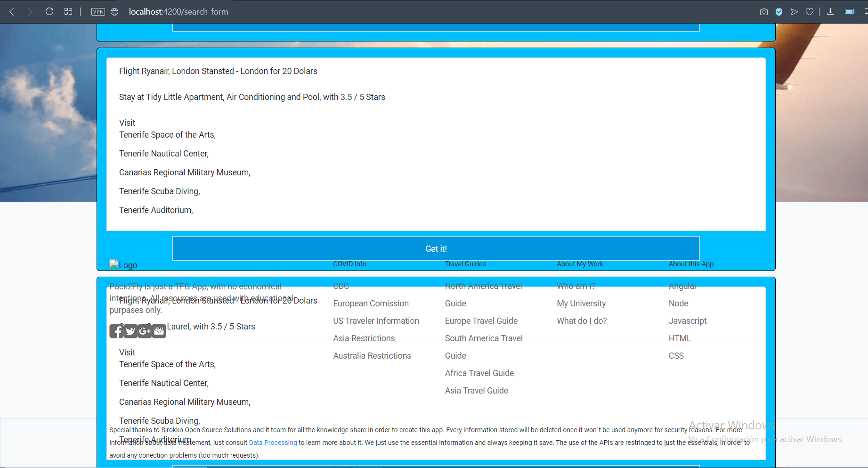This screenshot has width=868, height=468.
Task: Open the My University link
Action: pos(581,304)
